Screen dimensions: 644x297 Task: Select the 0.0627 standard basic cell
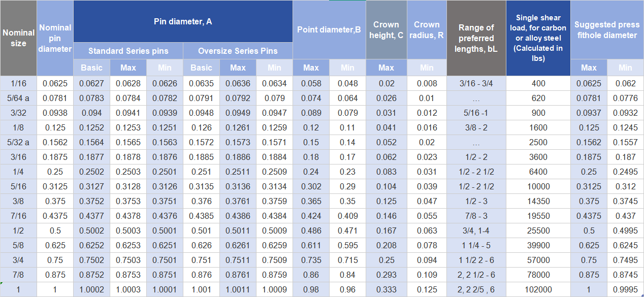[91, 83]
